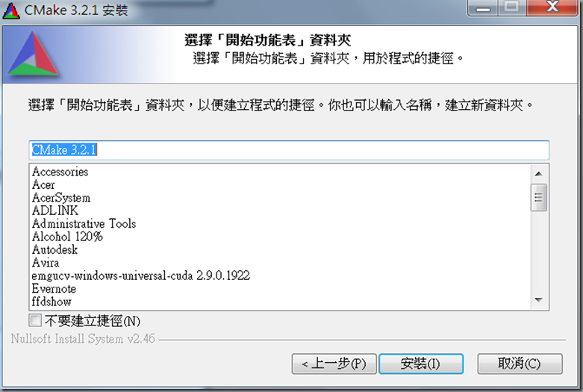Click the large CMake triangle logo in header
The height and width of the screenshot is (392, 583).
click(33, 54)
